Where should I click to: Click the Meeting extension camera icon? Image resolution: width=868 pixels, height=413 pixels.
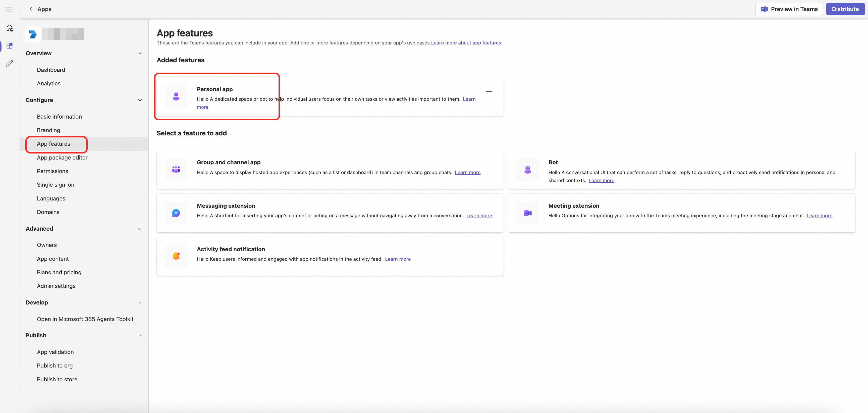pos(527,213)
